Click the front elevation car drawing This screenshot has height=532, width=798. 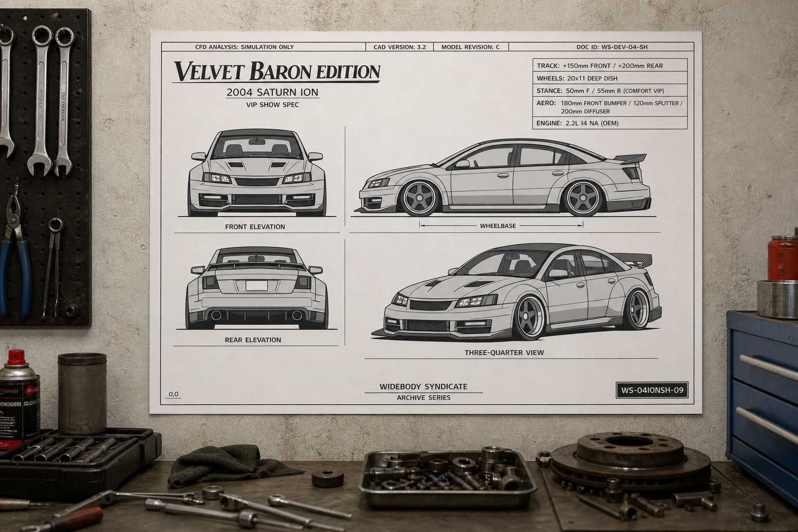[257, 172]
